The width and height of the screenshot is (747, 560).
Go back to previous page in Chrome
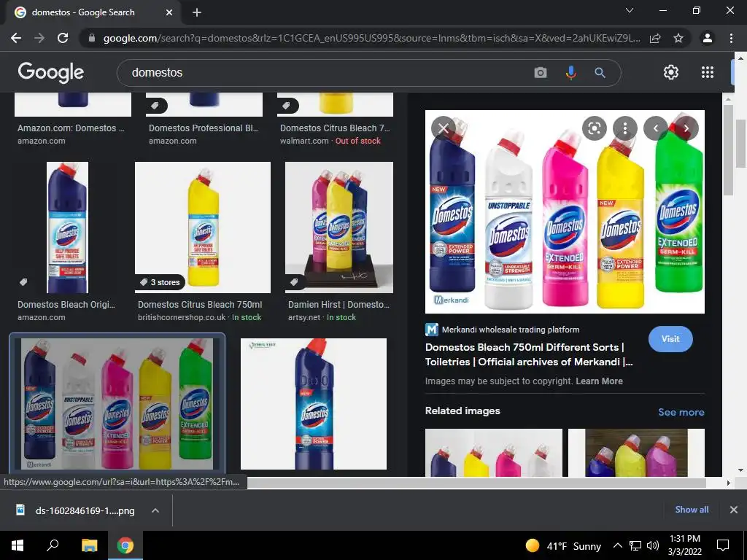16,38
